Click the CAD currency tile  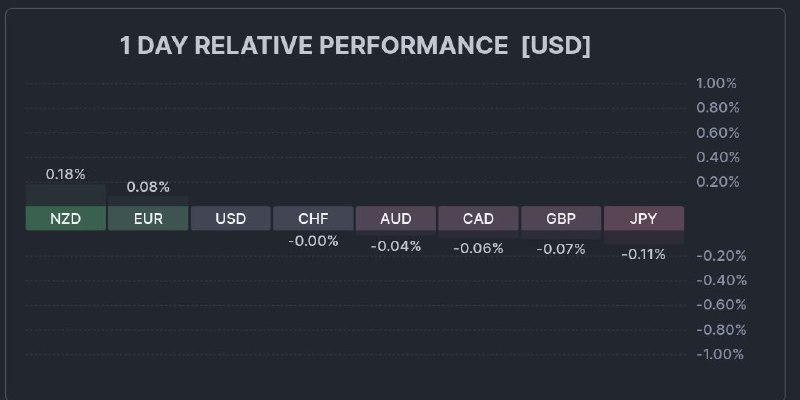pyautogui.click(x=478, y=218)
